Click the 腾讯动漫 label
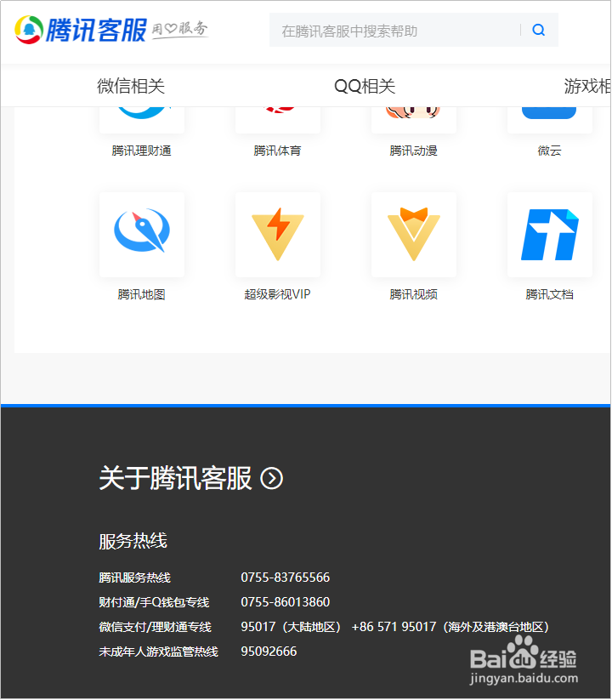The height and width of the screenshot is (700, 612). pyautogui.click(x=413, y=151)
